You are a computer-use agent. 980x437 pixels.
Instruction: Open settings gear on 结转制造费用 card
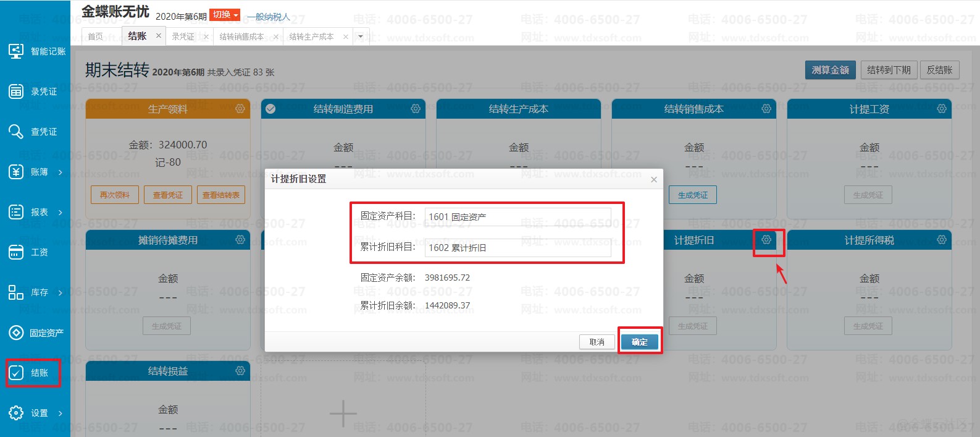[416, 109]
